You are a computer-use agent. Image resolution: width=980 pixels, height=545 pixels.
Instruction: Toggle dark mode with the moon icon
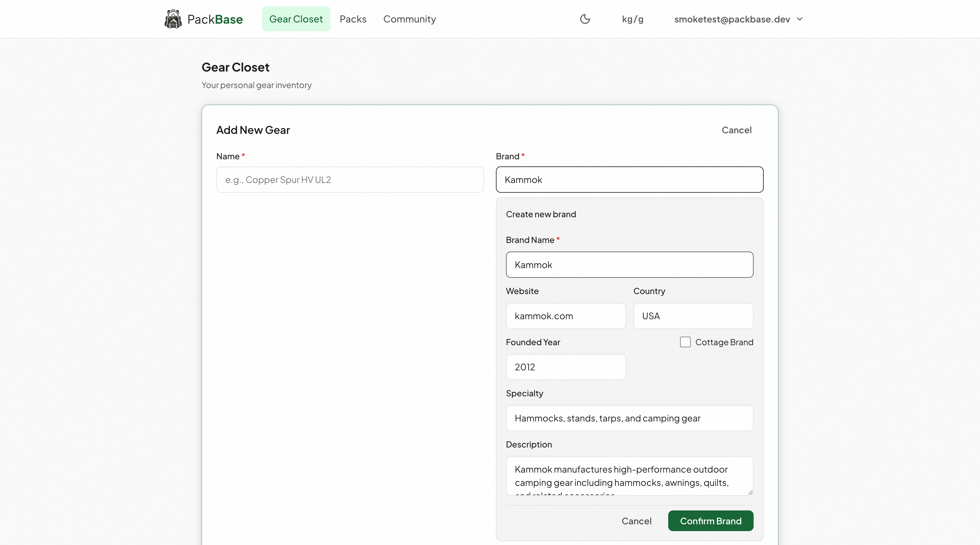click(585, 19)
